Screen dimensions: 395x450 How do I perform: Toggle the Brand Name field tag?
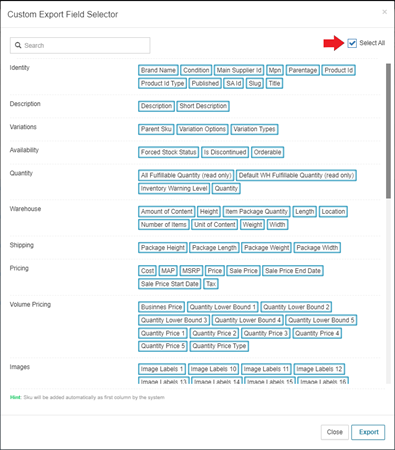158,70
